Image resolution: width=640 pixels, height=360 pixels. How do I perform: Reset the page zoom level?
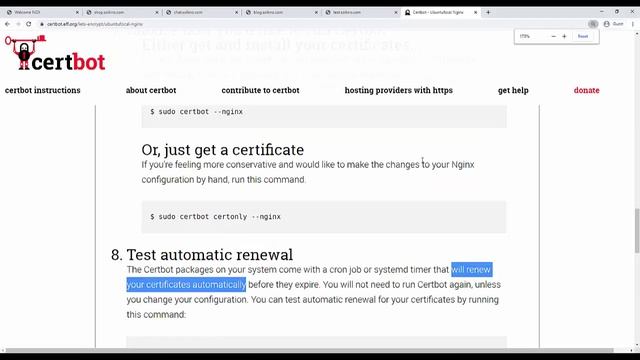click(583, 36)
